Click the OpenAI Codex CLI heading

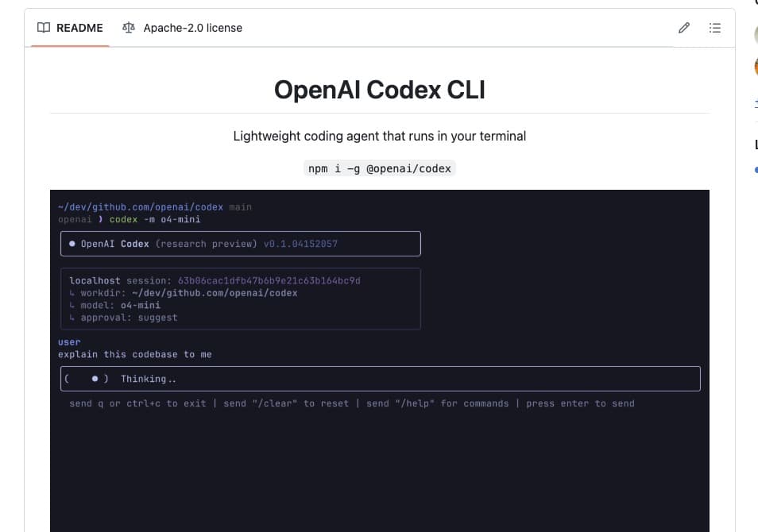(x=379, y=89)
